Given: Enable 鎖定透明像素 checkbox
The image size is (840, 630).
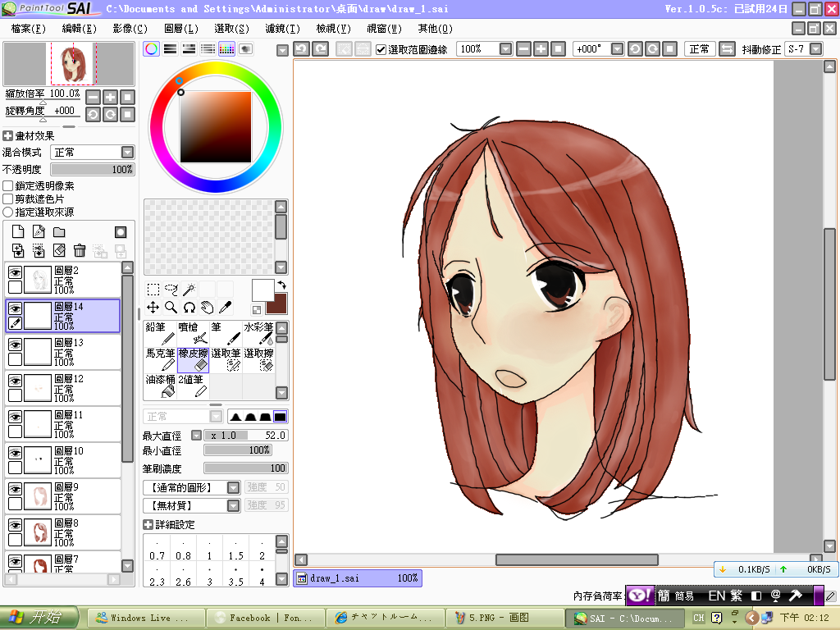Looking at the screenshot, I should pos(8,186).
